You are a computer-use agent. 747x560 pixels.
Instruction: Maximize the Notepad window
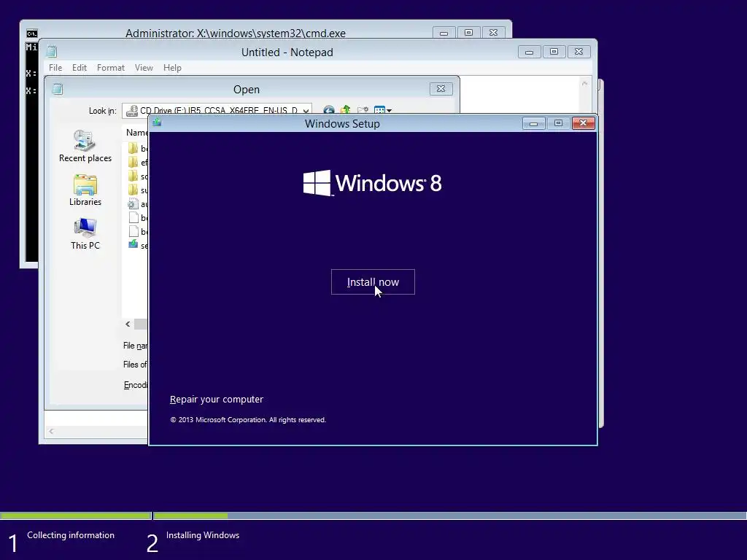554,52
